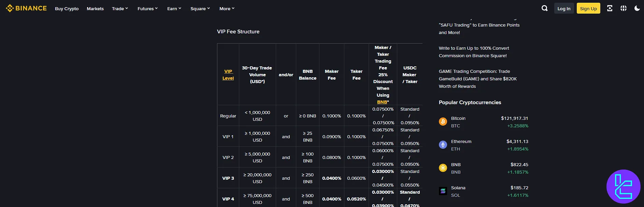Click the Log In button

564,9
